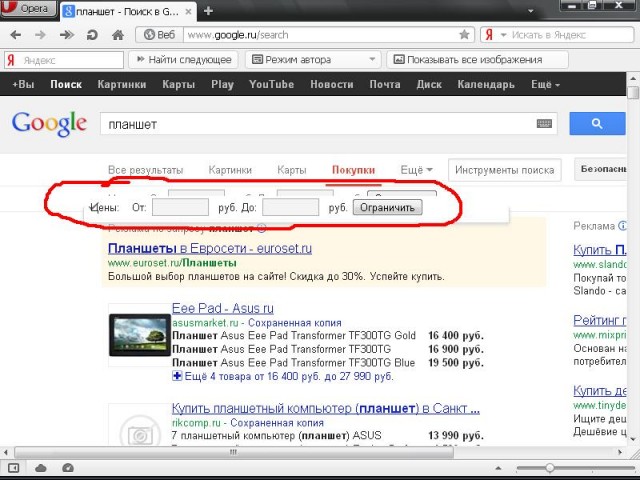Adjust the zoom slider in status bar
This screenshot has height=480, width=640.
tap(550, 468)
